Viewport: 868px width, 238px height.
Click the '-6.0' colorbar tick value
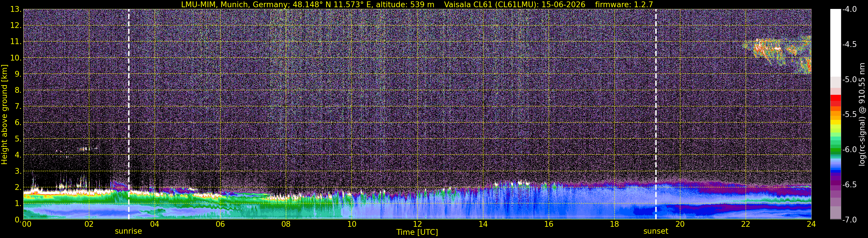point(849,150)
